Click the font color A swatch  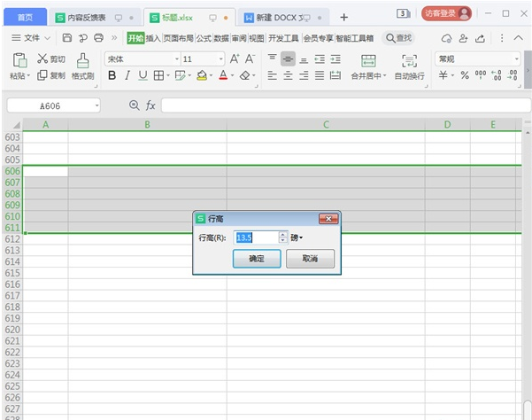pos(221,76)
